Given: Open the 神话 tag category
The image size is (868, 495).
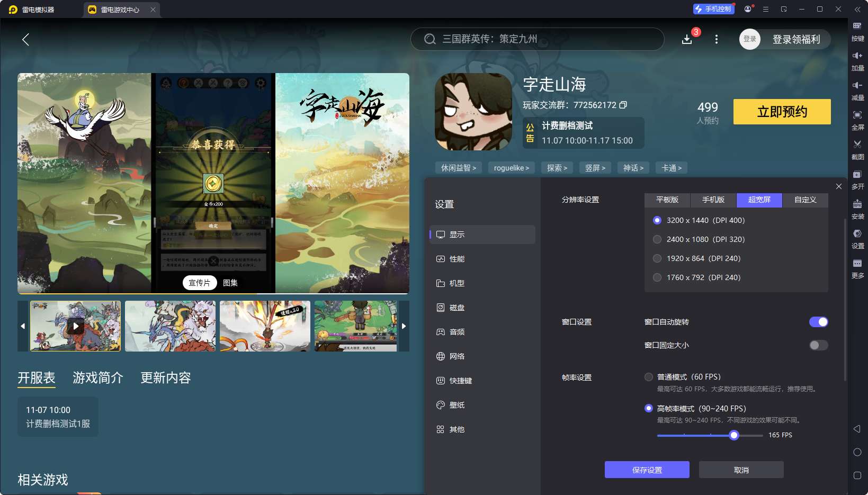Looking at the screenshot, I should point(633,168).
